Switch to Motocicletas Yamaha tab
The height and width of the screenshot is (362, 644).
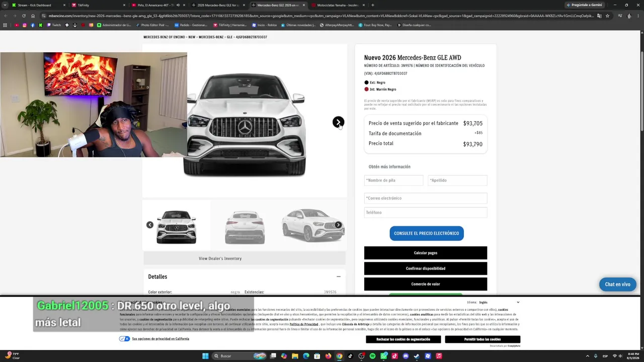338,5
